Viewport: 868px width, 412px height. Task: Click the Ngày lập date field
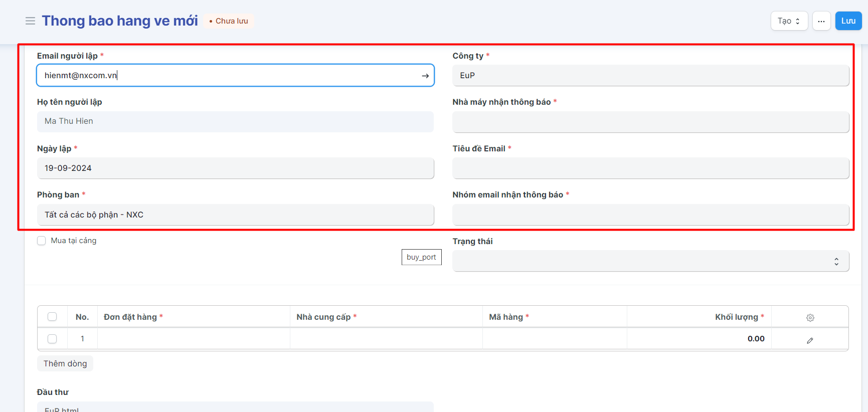tap(235, 168)
